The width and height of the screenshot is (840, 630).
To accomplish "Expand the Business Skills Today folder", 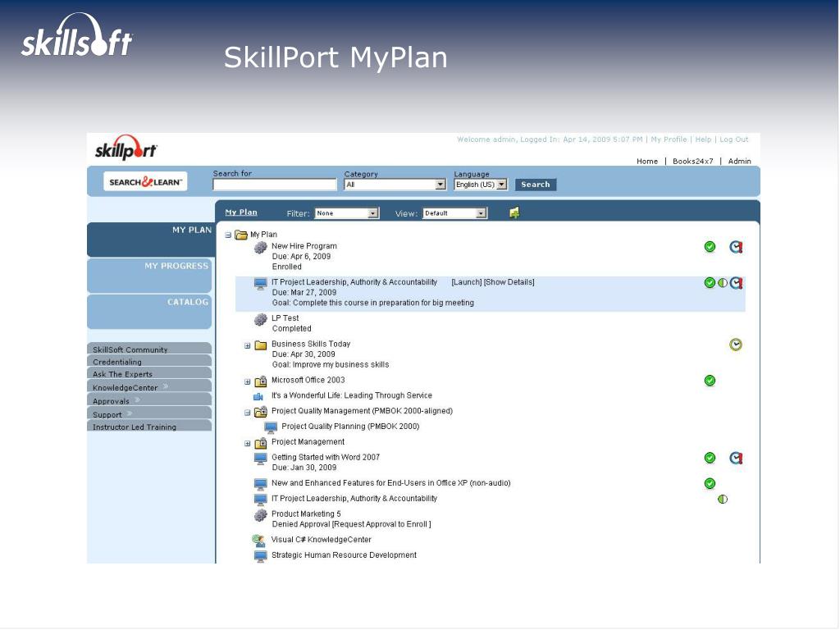I will (x=248, y=345).
